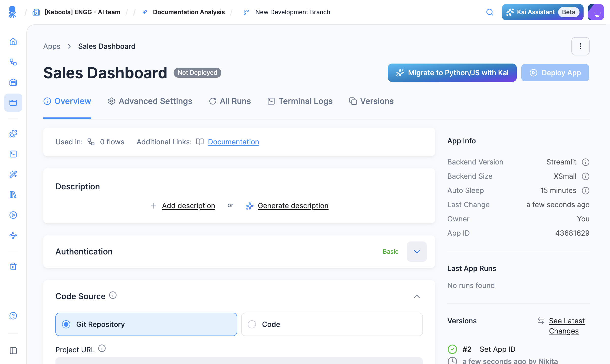Open Kai Assistant Beta
Viewport: 610px width, 364px height.
(543, 12)
